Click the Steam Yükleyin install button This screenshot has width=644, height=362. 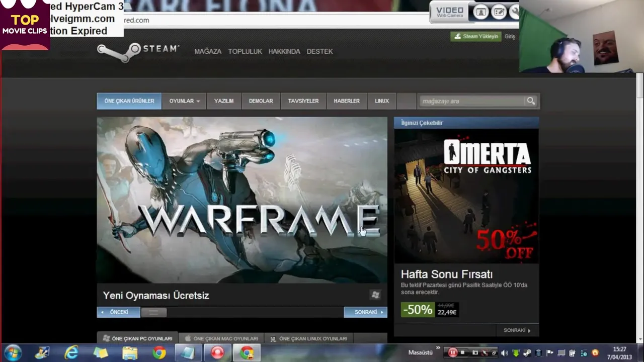(476, 37)
